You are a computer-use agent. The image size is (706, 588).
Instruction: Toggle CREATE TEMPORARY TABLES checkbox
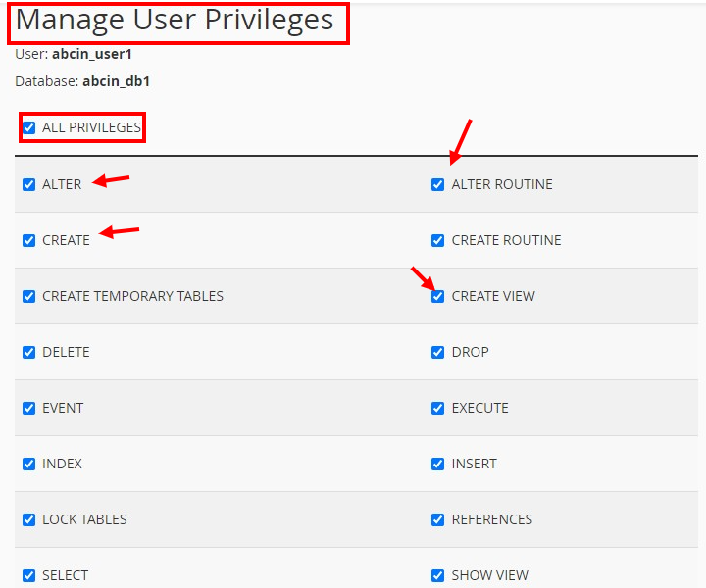(29, 296)
